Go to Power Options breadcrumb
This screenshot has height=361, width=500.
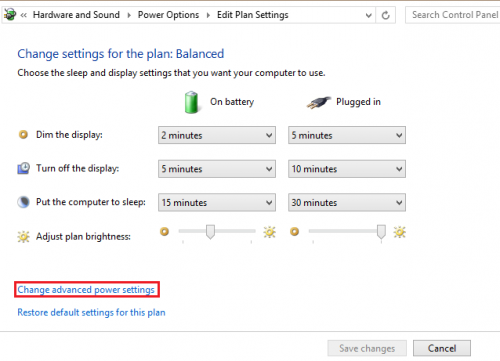coord(168,15)
